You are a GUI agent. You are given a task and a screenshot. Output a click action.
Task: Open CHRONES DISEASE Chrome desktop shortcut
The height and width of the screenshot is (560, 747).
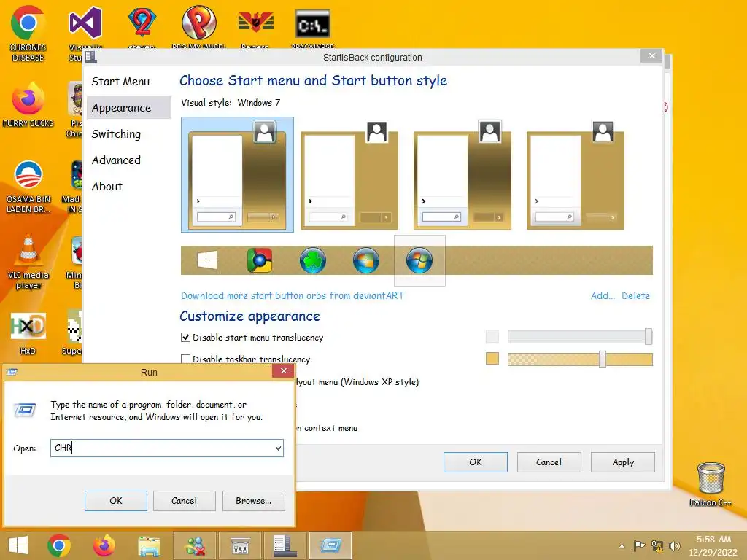28,34
